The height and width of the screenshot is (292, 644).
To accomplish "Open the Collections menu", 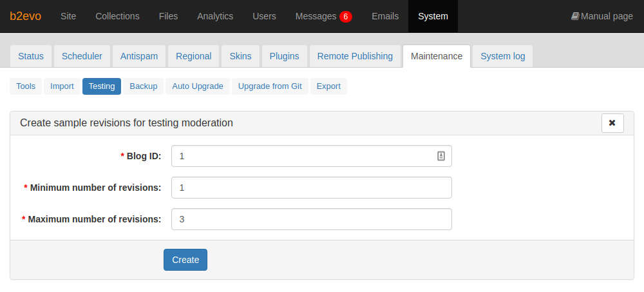I will point(117,16).
